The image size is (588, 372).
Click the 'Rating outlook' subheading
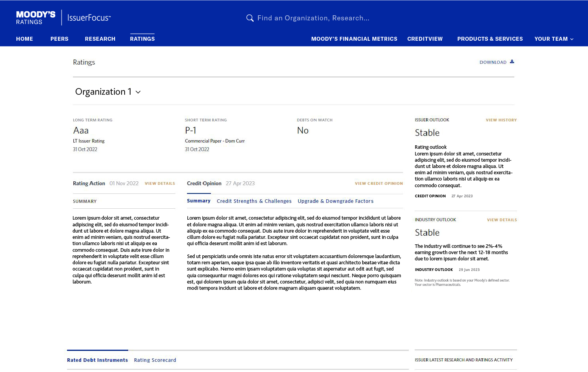tap(430, 147)
